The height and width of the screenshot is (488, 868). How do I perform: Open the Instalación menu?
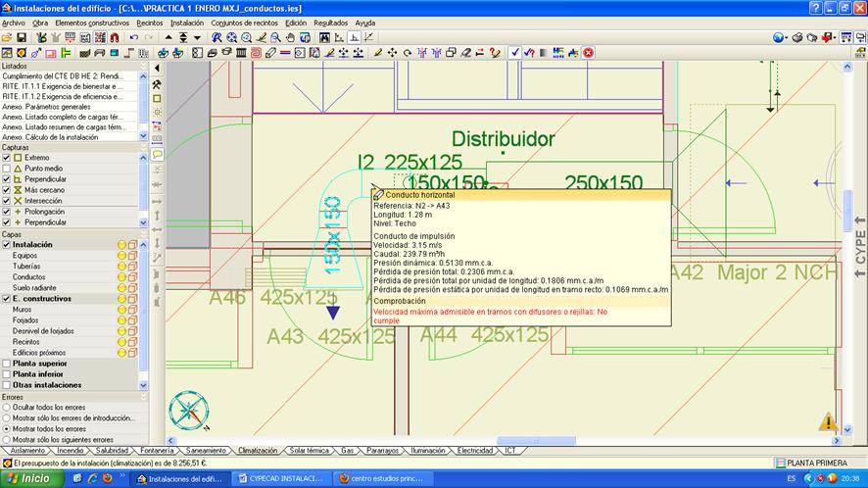tap(187, 22)
